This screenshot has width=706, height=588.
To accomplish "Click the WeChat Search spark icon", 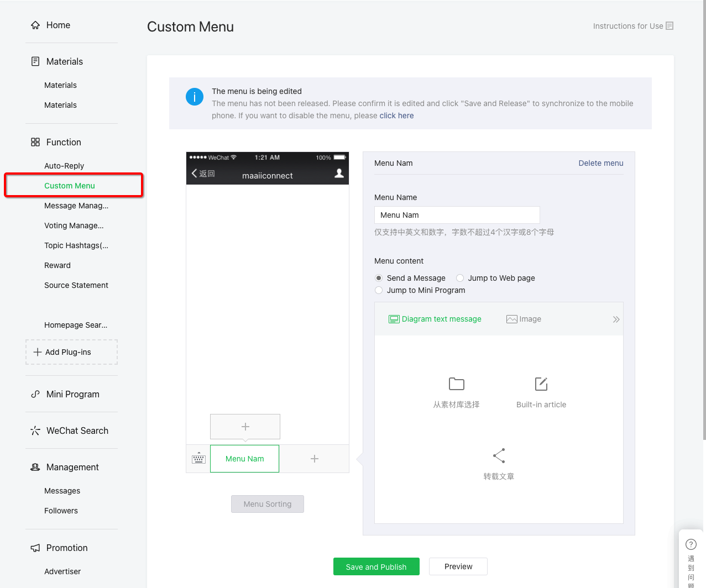I will tap(35, 431).
